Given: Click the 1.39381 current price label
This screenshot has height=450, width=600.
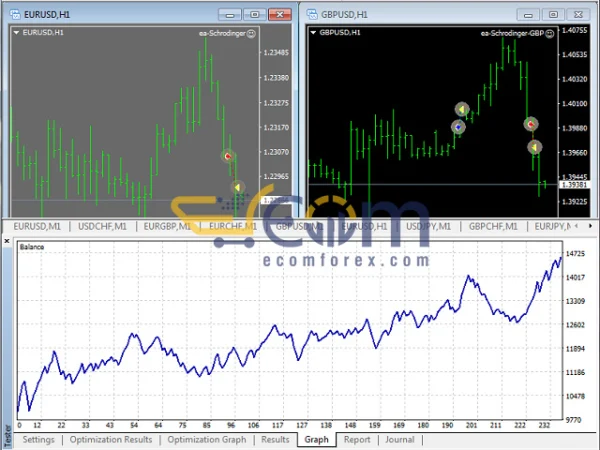Looking at the screenshot, I should click(x=575, y=185).
